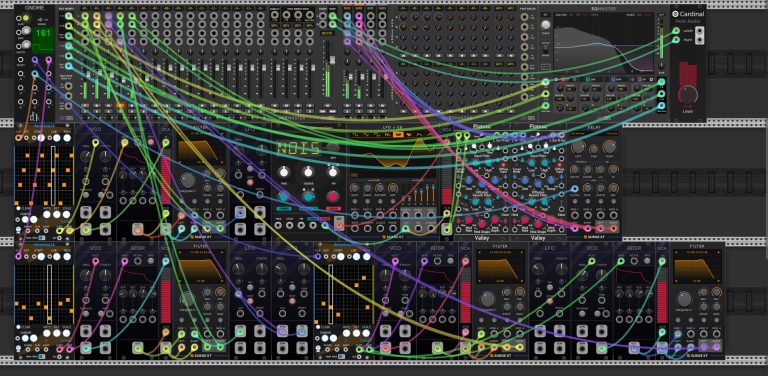Image resolution: width=768 pixels, height=376 pixels.
Task: Click the green 161 BPM display on Gnome
Action: [x=44, y=39]
